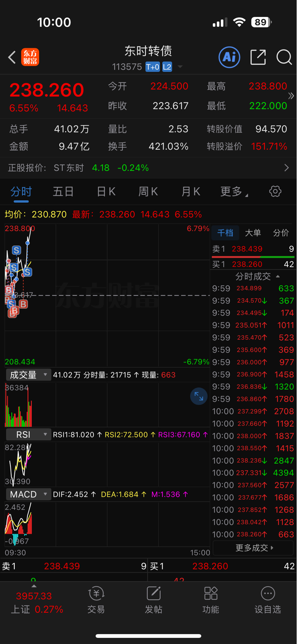This screenshot has width=297, height=644.
Task: Tap the L2 level badge
Action: pyautogui.click(x=167, y=67)
